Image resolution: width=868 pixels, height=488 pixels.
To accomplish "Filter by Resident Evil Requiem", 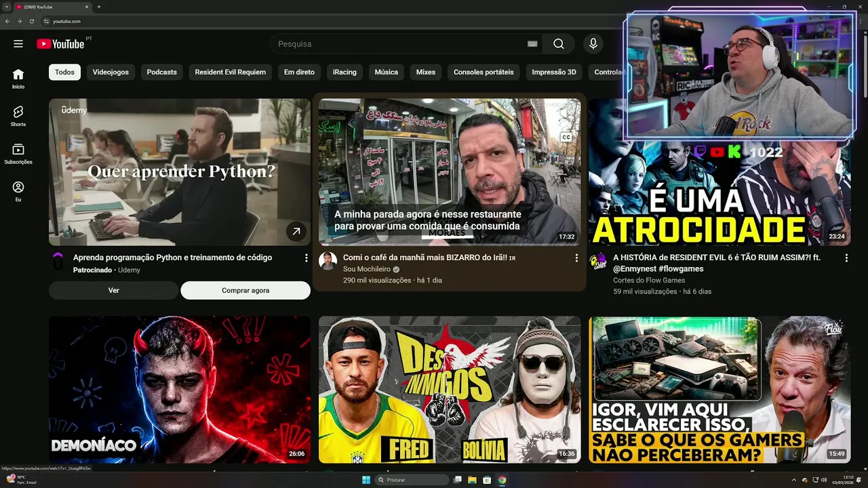I will click(230, 73).
